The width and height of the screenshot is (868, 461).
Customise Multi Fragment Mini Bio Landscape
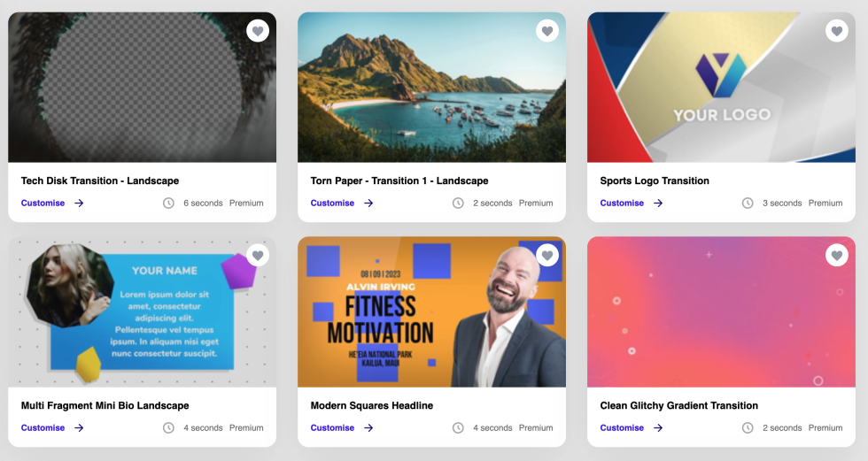point(43,428)
